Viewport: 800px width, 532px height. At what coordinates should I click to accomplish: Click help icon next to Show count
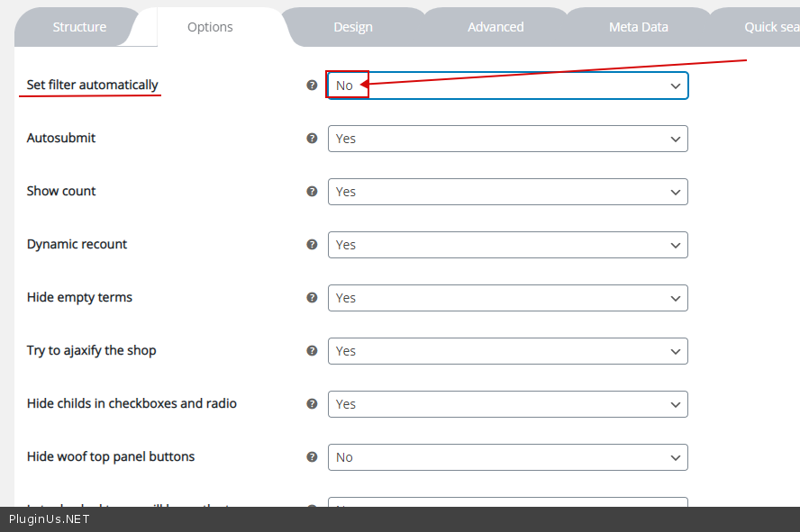click(312, 192)
